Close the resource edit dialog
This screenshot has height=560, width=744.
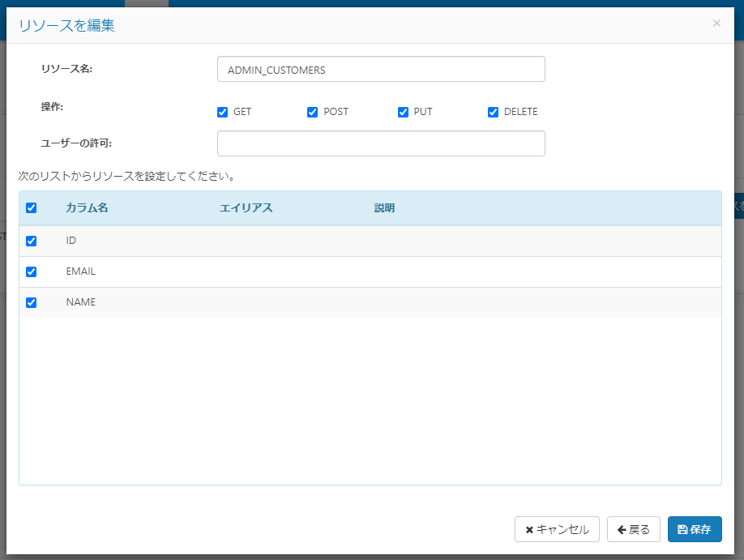(716, 24)
